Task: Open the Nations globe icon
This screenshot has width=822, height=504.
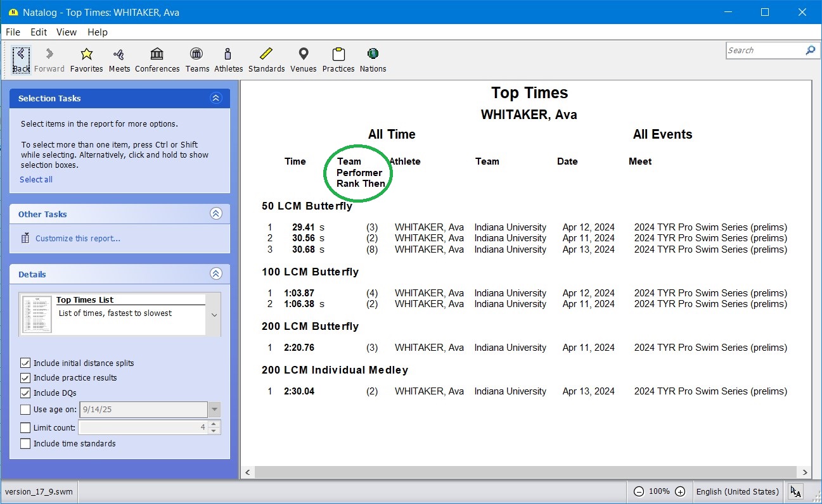Action: pyautogui.click(x=373, y=54)
